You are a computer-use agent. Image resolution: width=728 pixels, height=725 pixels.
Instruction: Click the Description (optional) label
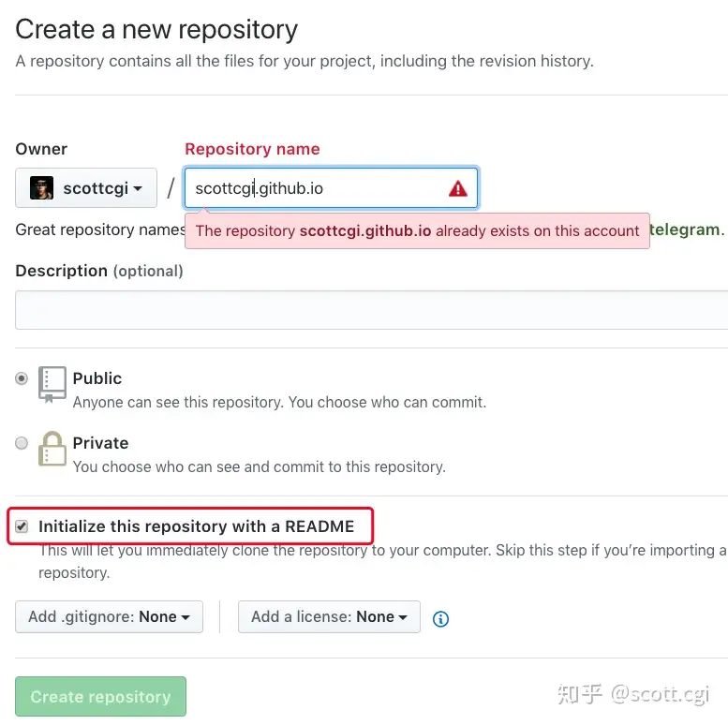99,271
